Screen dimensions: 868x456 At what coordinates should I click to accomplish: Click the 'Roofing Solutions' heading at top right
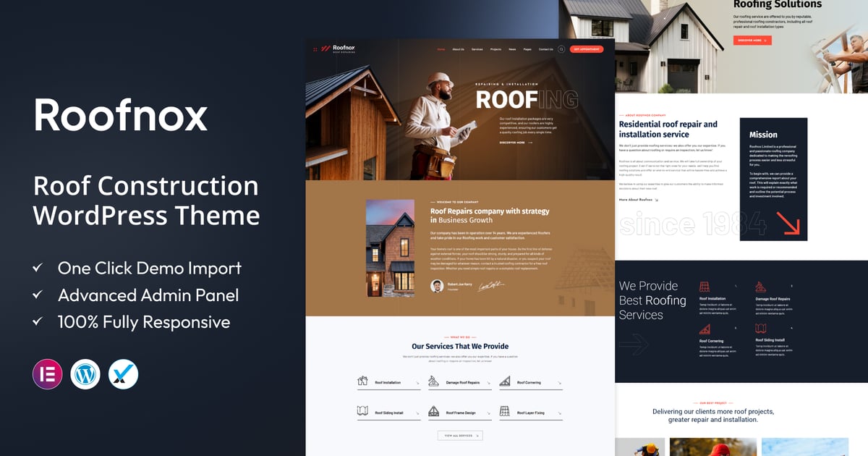(778, 4)
